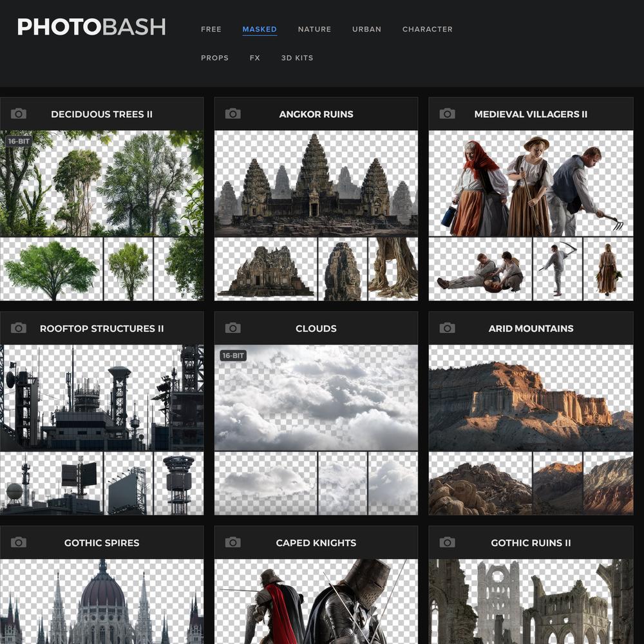Open the stone face tower thumbnail

[x=343, y=269]
